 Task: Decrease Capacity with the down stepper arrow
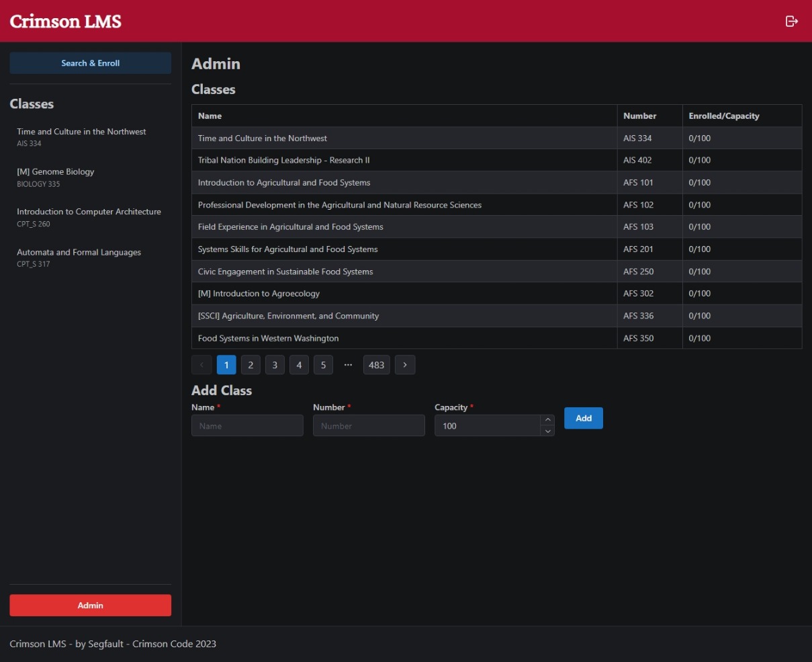pyautogui.click(x=547, y=431)
